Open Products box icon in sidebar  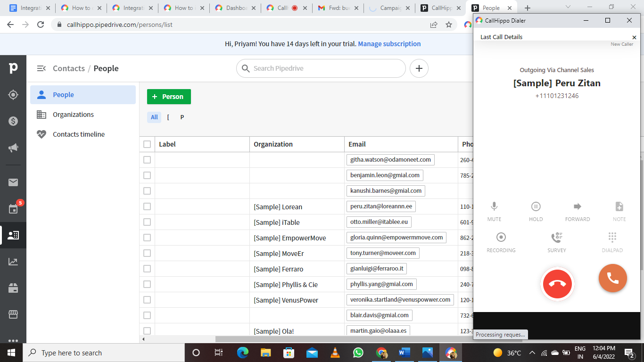(x=13, y=288)
